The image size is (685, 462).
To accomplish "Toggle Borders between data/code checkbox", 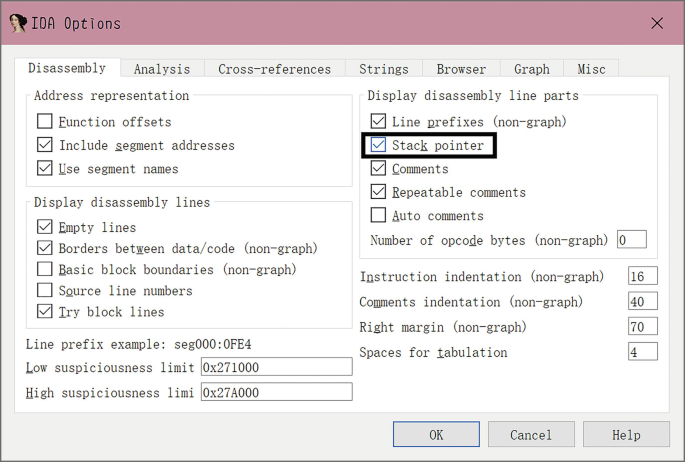I will [45, 248].
